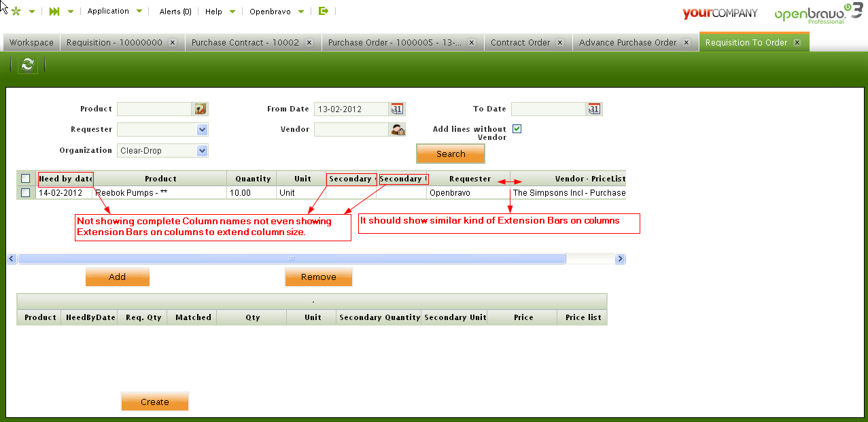Click horizontal scrollbar left arrow
The width and height of the screenshot is (868, 422).
coord(12,259)
